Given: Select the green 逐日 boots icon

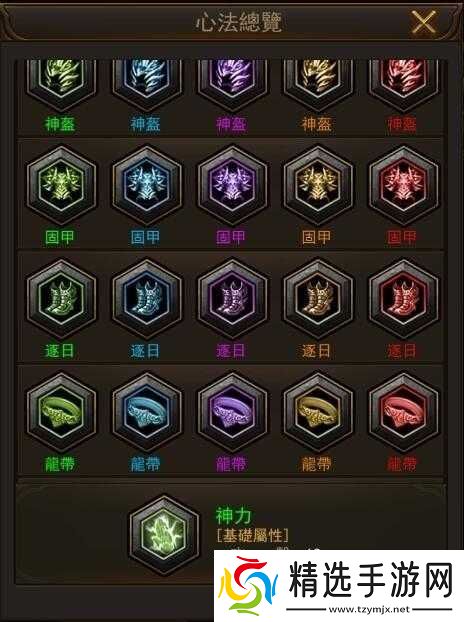Looking at the screenshot, I should (x=61, y=299).
